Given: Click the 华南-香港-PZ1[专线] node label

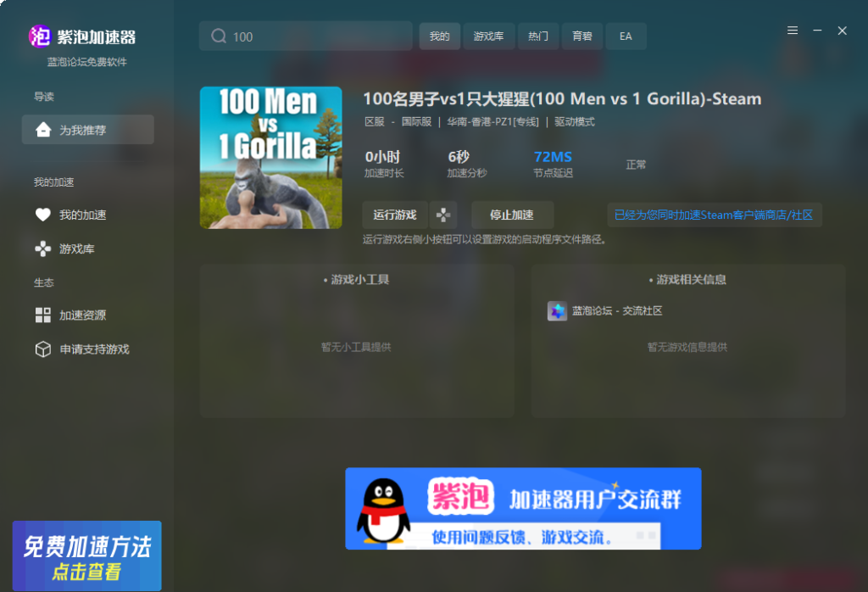Looking at the screenshot, I should click(x=492, y=122).
